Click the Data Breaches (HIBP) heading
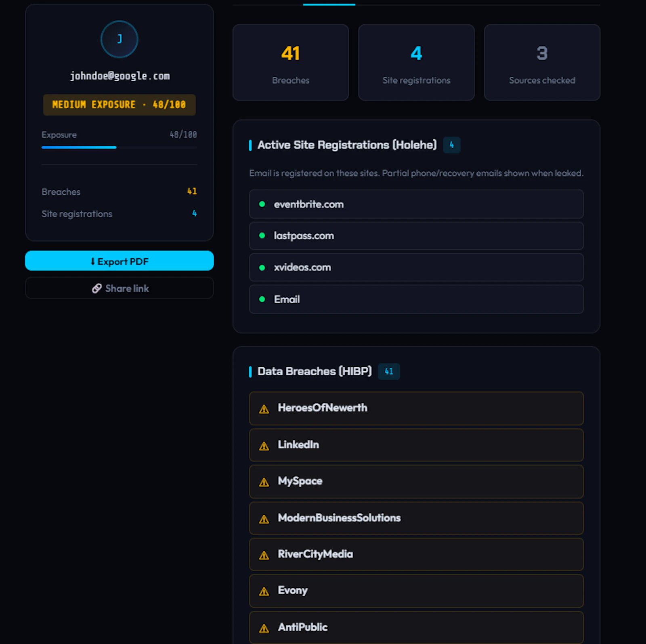Image resolution: width=646 pixels, height=644 pixels. pyautogui.click(x=315, y=371)
